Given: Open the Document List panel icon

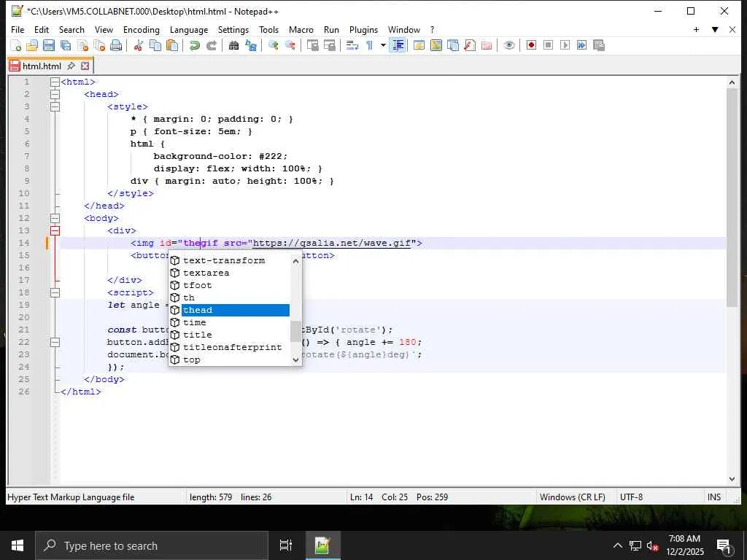Looking at the screenshot, I should pos(453,46).
